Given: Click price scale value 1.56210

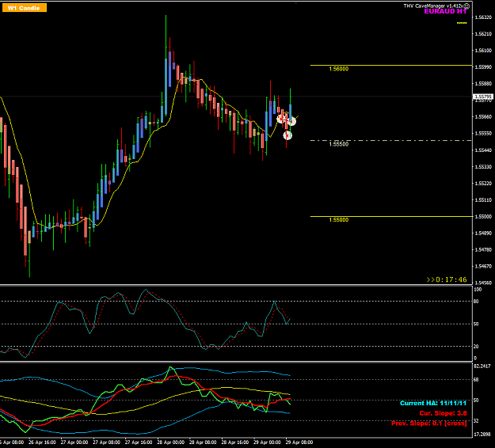Looking at the screenshot, I should 483,34.
